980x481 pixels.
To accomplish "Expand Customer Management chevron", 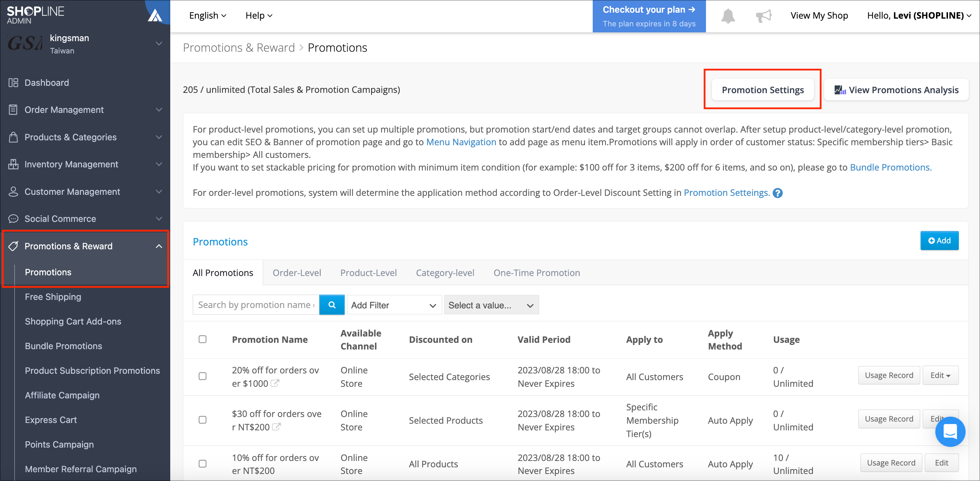I will [159, 192].
